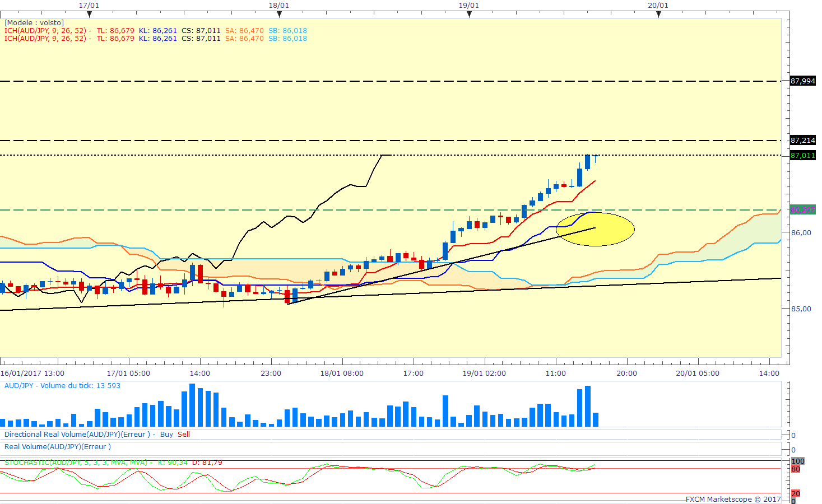Image resolution: width=822 pixels, height=504 pixels.
Task: Select the AUD/JPY Volume du tick label
Action: (x=62, y=386)
